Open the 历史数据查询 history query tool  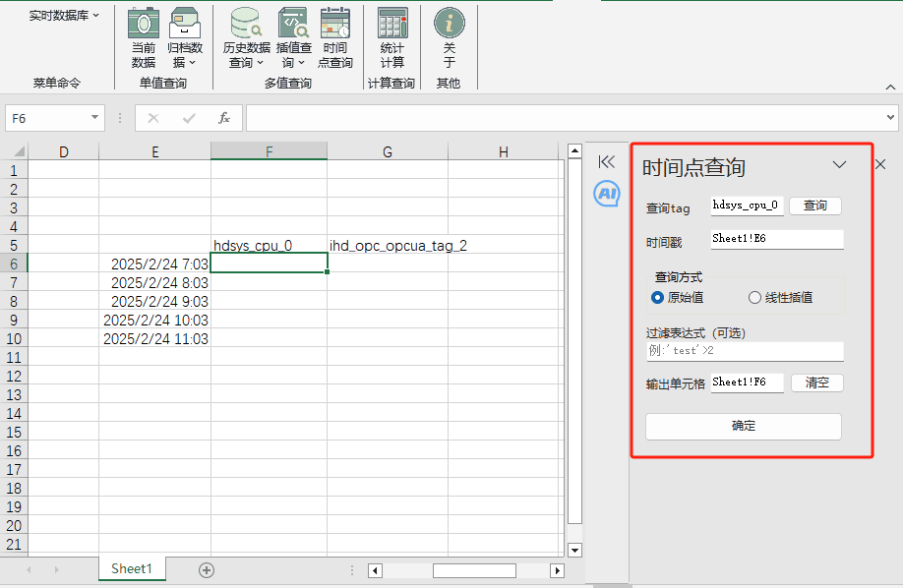click(247, 38)
